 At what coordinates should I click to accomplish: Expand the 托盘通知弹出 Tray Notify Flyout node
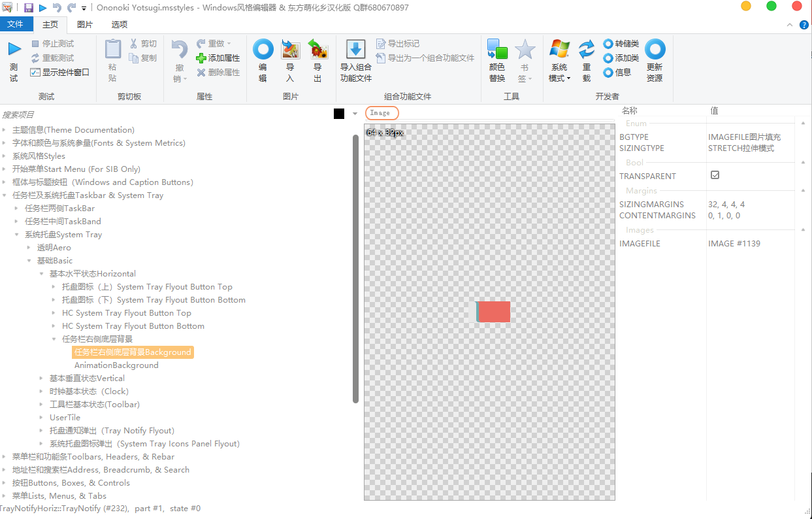tap(41, 430)
